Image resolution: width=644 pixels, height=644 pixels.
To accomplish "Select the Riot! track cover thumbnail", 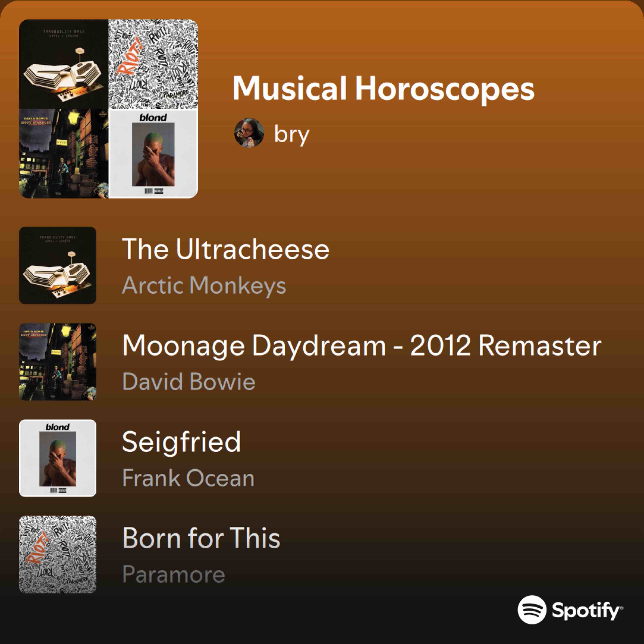I will pos(58,554).
